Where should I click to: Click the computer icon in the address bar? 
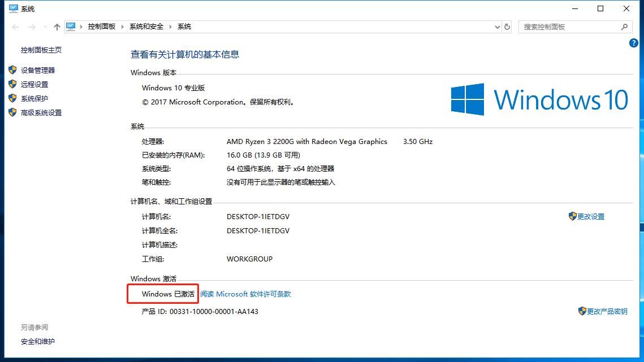(70, 26)
